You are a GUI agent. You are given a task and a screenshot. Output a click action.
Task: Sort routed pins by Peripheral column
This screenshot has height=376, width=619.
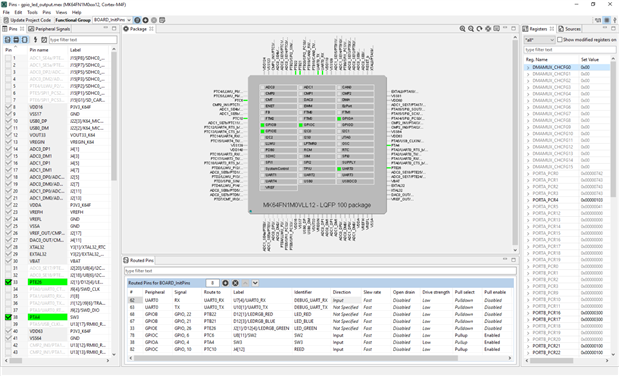tap(155, 292)
